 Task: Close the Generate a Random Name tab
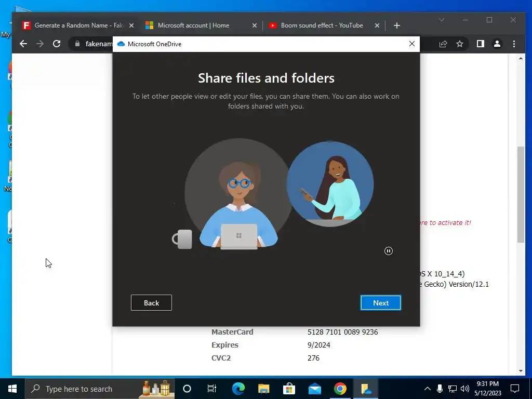pos(131,25)
